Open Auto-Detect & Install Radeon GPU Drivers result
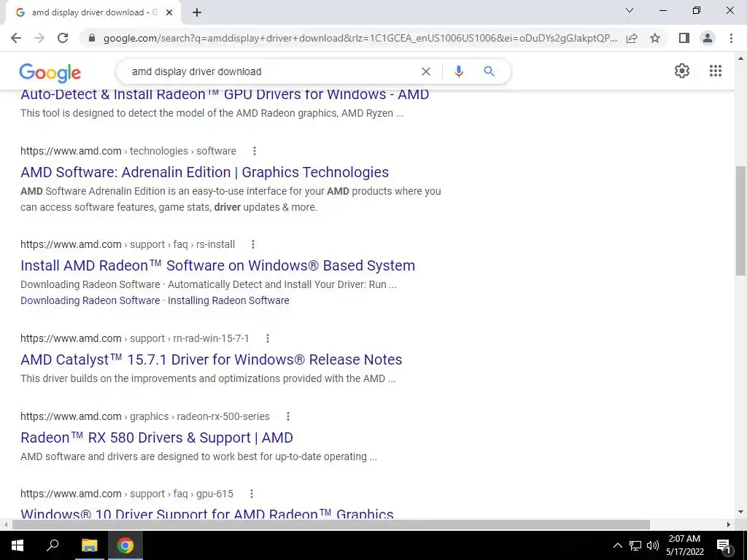Viewport: 747px width, 560px height. tap(225, 94)
